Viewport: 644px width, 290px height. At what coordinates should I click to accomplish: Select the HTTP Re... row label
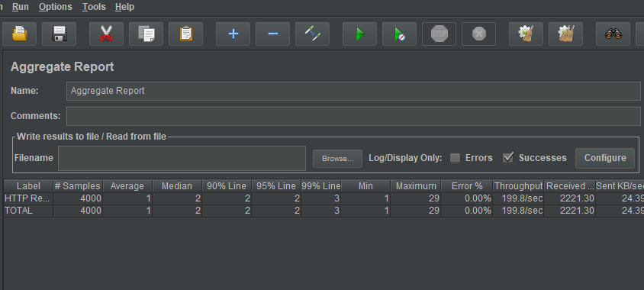coord(28,198)
